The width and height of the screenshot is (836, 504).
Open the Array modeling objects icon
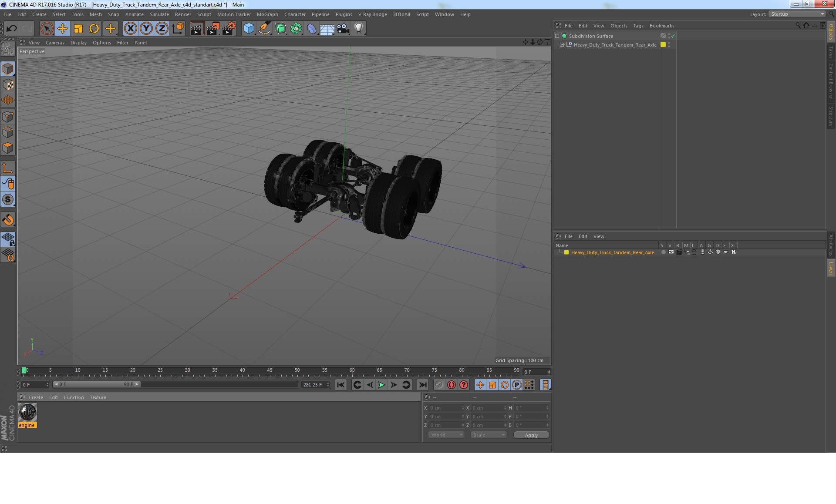[x=296, y=29]
